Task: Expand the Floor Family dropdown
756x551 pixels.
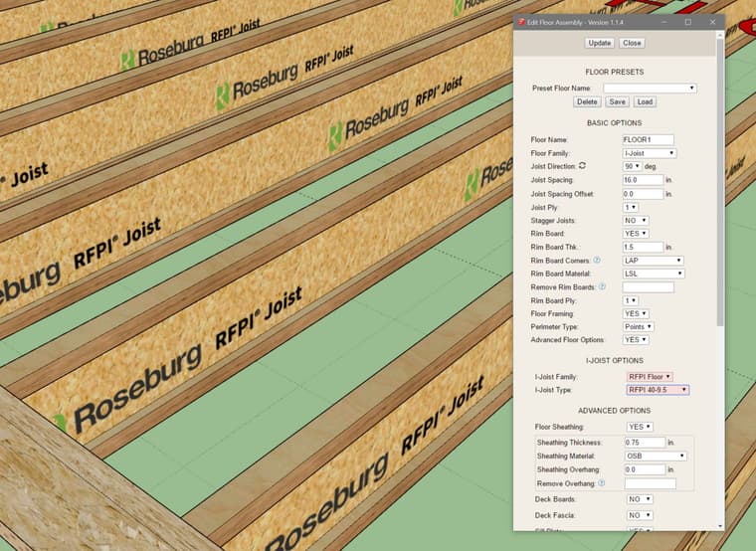Action: pyautogui.click(x=650, y=153)
